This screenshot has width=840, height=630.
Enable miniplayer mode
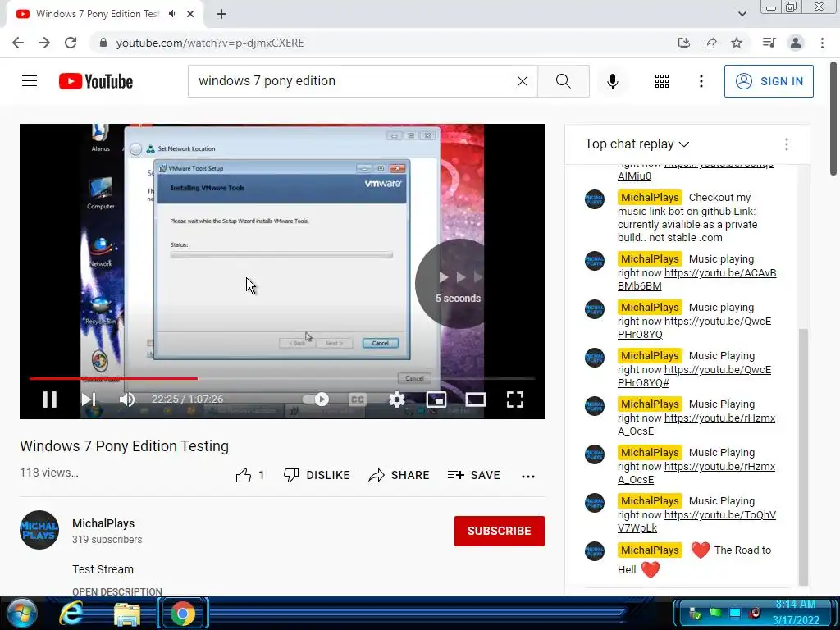[436, 399]
